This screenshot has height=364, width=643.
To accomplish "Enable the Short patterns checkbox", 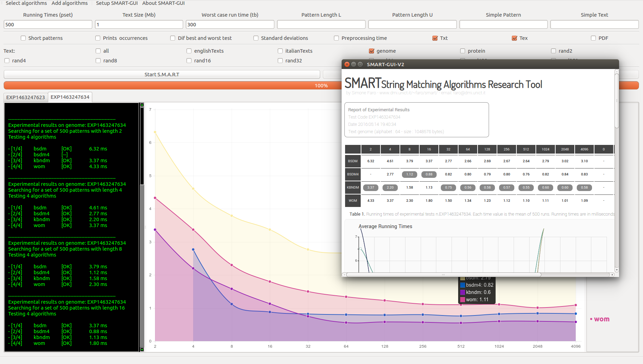I will pyautogui.click(x=23, y=38).
